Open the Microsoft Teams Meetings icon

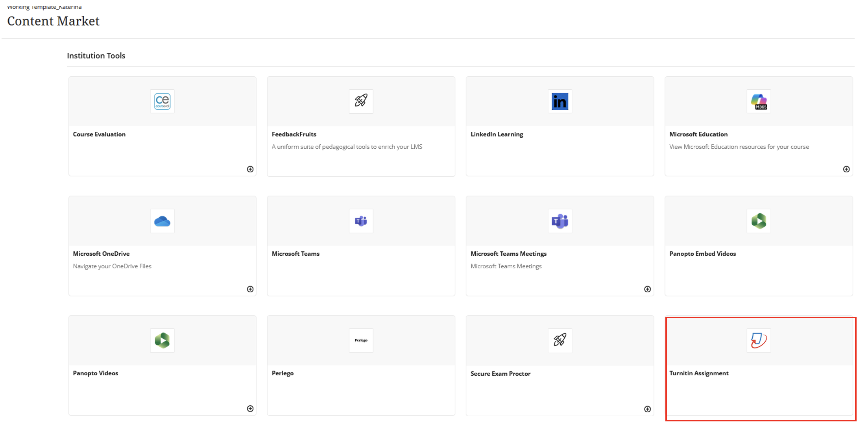[560, 221]
